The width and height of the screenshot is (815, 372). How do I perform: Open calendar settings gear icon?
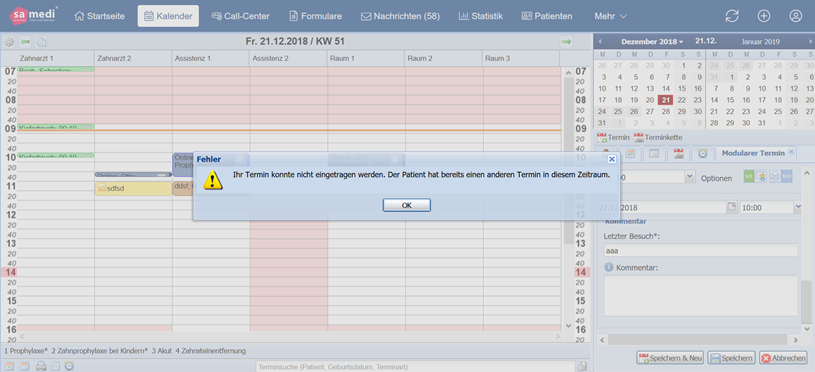9,42
